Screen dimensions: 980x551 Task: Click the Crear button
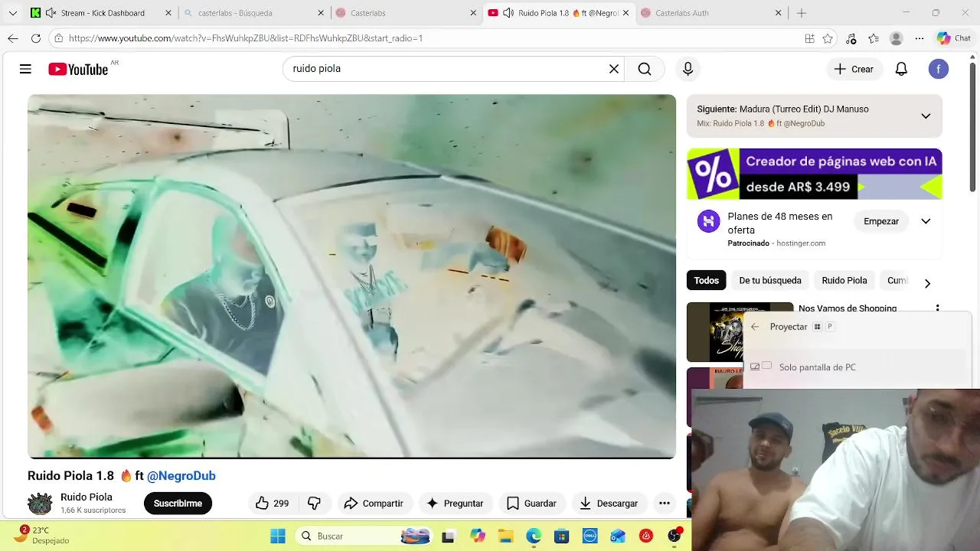[x=854, y=69]
